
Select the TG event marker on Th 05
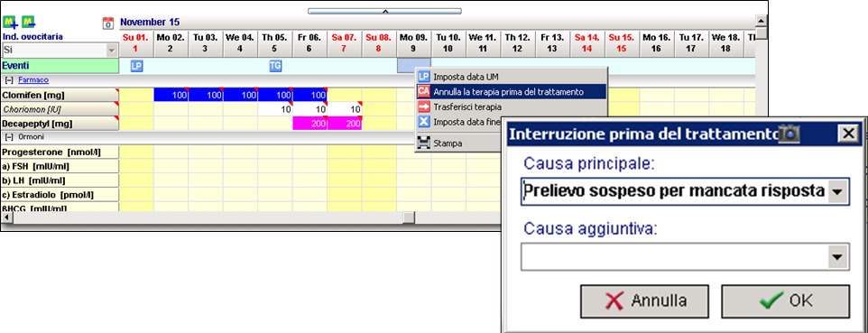[x=275, y=66]
